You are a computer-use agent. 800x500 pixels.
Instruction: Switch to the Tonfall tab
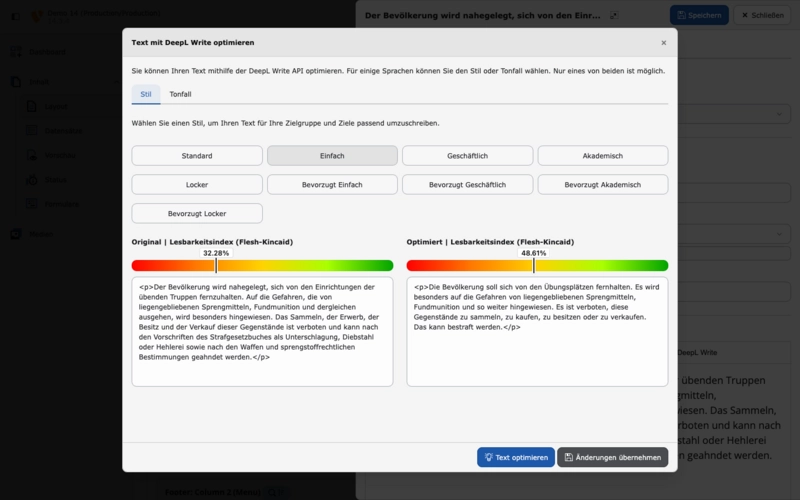click(180, 94)
